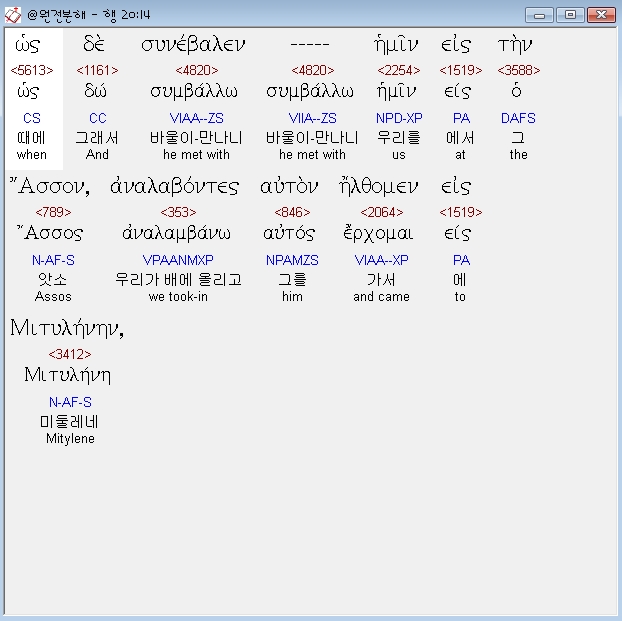Click the <4820> number beneath συνέβαλεν

(x=197, y=70)
